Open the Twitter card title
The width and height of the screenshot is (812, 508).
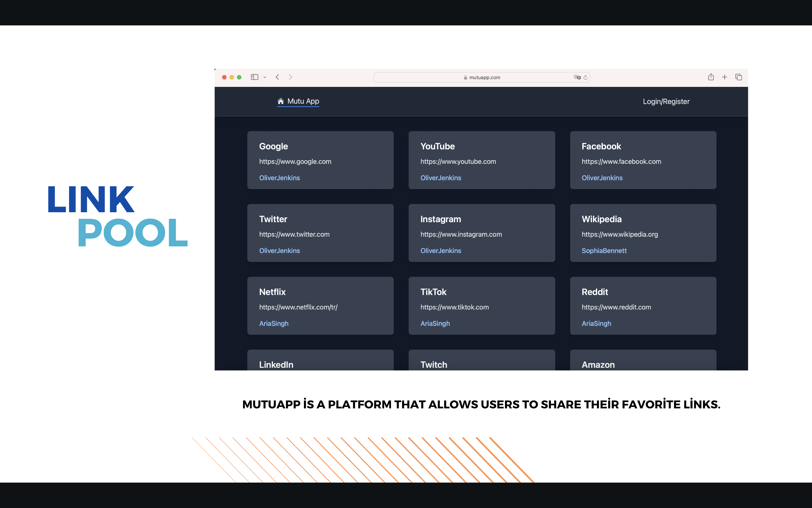[x=273, y=219]
